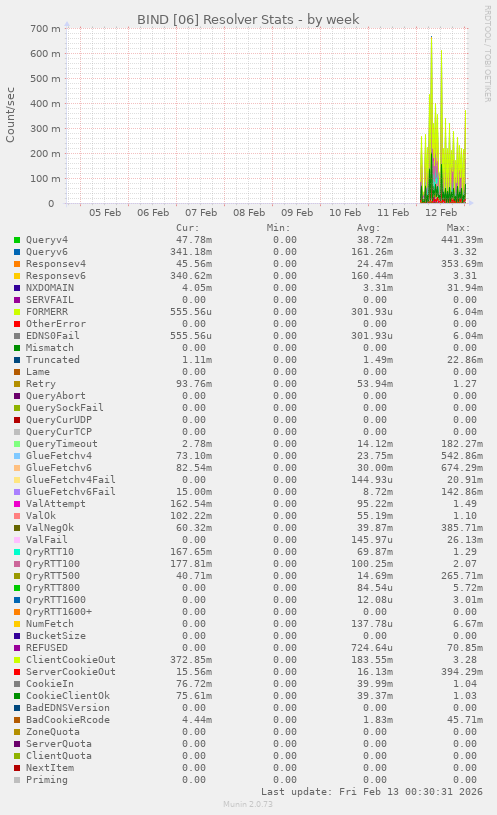Click the 12 Feb x-axis label
Image resolution: width=497 pixels, height=815 pixels.
441,213
